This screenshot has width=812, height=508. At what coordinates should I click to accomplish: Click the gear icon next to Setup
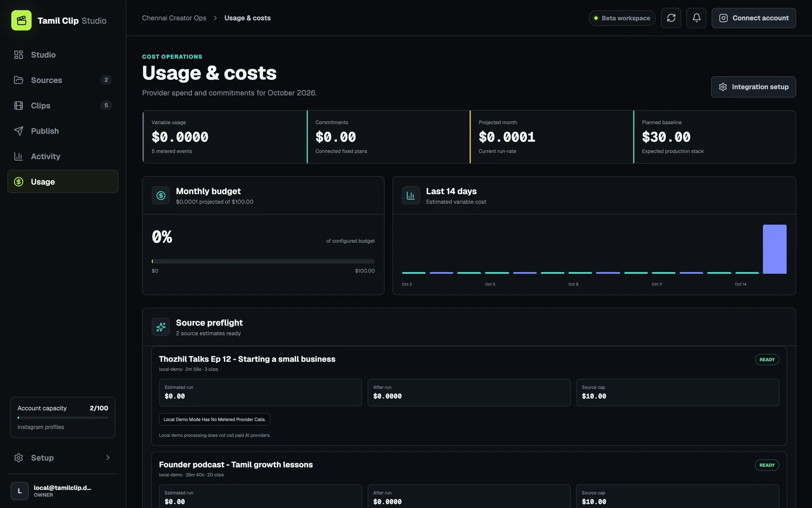tap(19, 458)
